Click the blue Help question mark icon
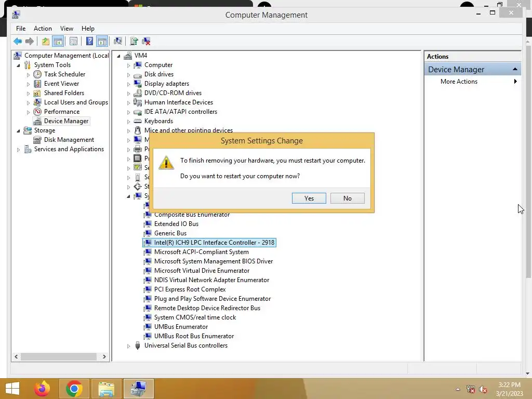The height and width of the screenshot is (399, 532). [89, 42]
